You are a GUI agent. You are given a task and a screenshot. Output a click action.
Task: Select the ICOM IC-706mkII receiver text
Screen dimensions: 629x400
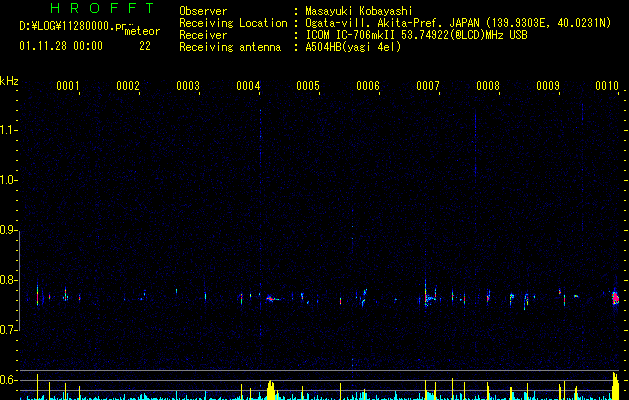(x=416, y=35)
